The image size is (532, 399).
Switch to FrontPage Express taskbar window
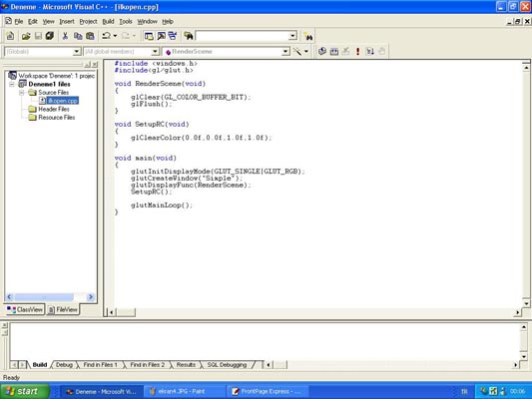point(267,392)
